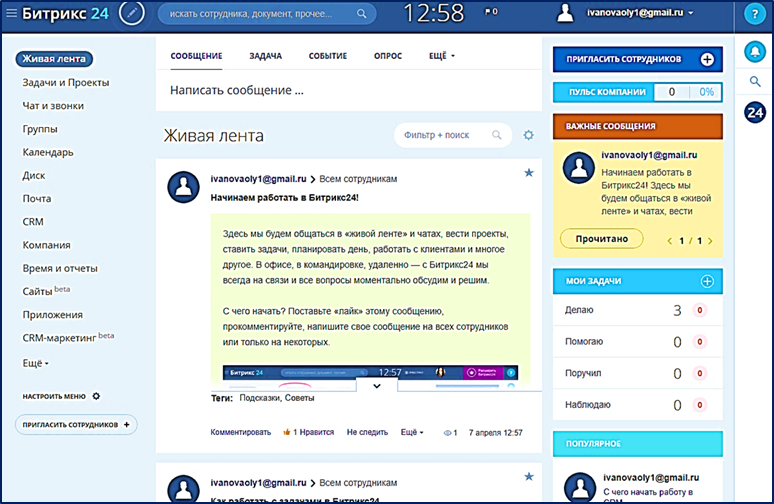Click the Прочитано button
The image size is (774, 504).
602,239
